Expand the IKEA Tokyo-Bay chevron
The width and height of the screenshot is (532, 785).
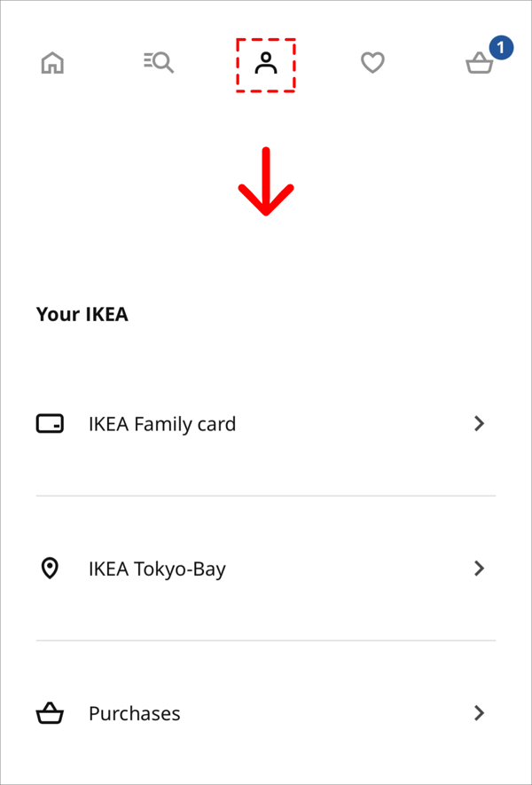tap(480, 569)
